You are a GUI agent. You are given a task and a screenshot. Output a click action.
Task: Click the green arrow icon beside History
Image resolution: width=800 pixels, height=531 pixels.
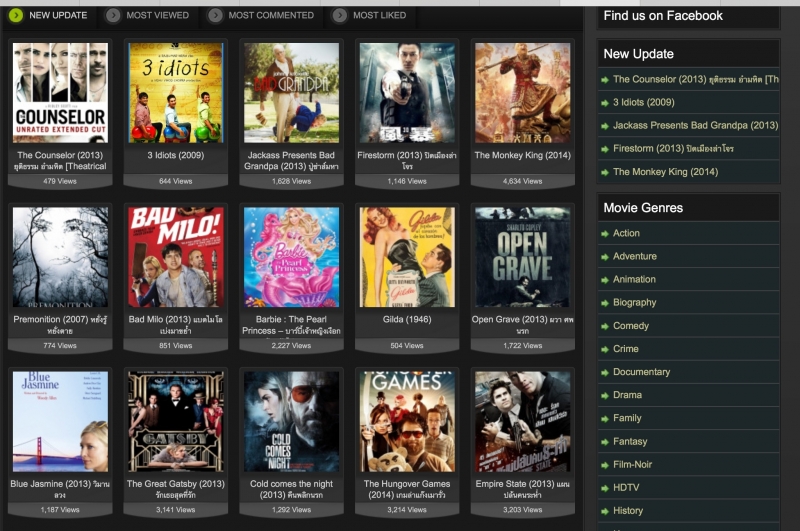605,511
